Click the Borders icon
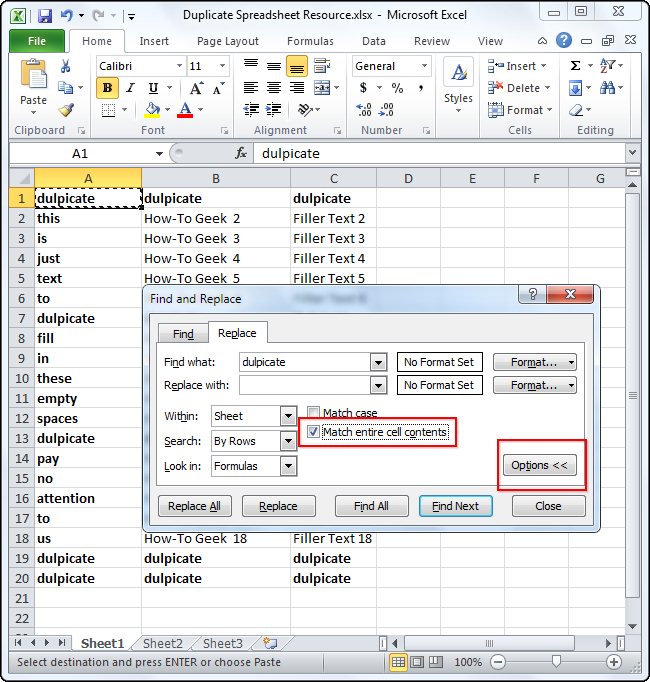Image resolution: width=650 pixels, height=682 pixels. [108, 110]
